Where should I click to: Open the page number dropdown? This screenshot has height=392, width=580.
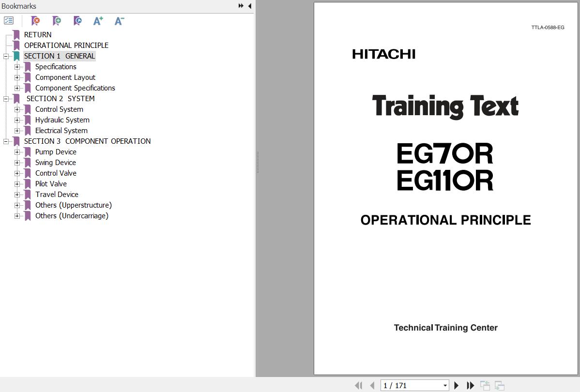[445, 385]
